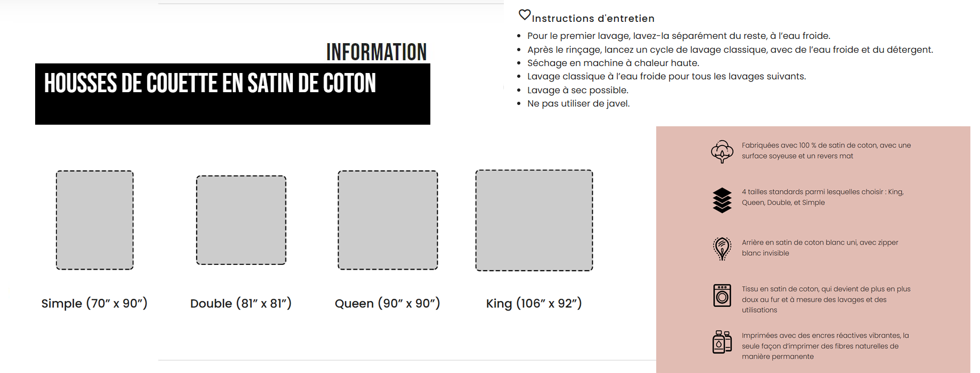Viewport: 980px width, 373px height.
Task: Click the '4 tailles standards' feature text
Action: pos(822,197)
